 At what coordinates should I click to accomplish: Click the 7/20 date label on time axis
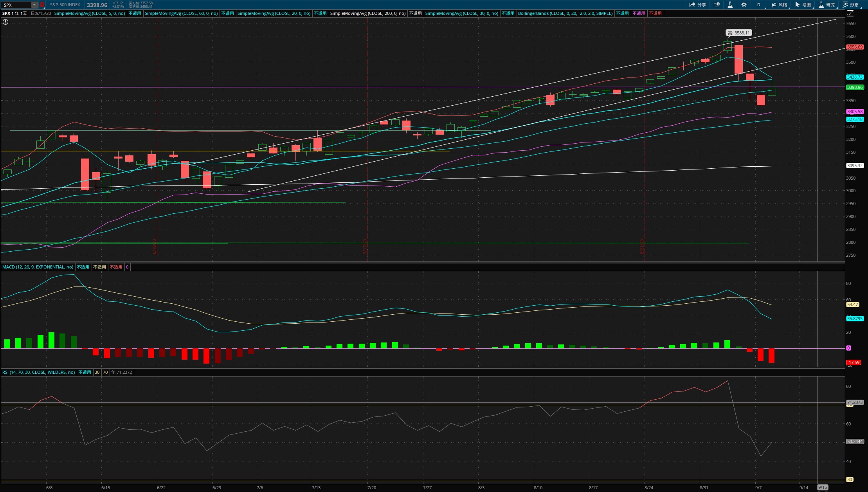pyautogui.click(x=372, y=488)
